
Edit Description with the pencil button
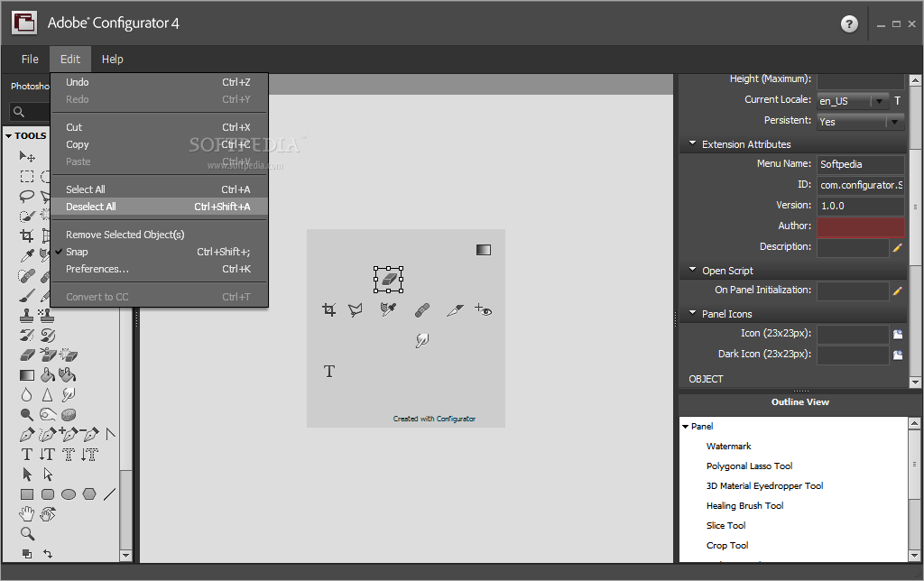click(897, 248)
